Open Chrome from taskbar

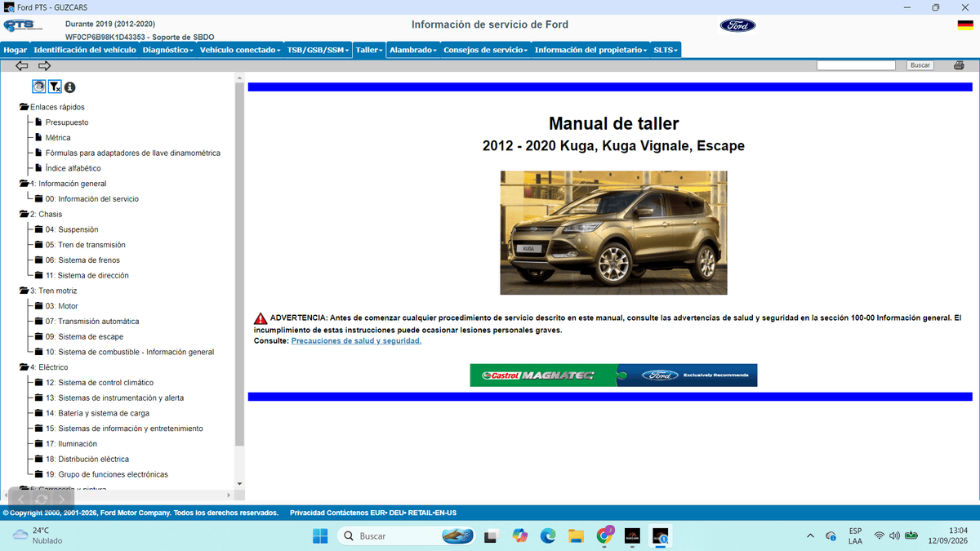click(x=605, y=535)
